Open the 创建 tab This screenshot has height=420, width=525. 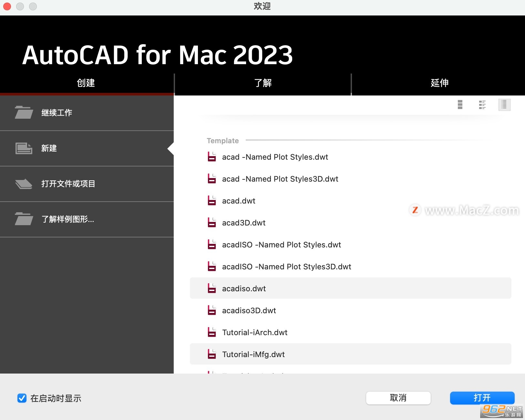pos(86,83)
